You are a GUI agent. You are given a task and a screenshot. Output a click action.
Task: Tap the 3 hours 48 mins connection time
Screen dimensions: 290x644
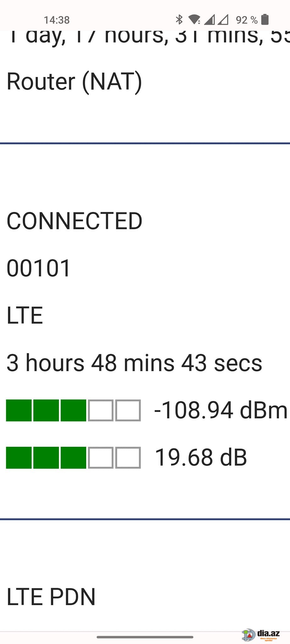(x=134, y=363)
